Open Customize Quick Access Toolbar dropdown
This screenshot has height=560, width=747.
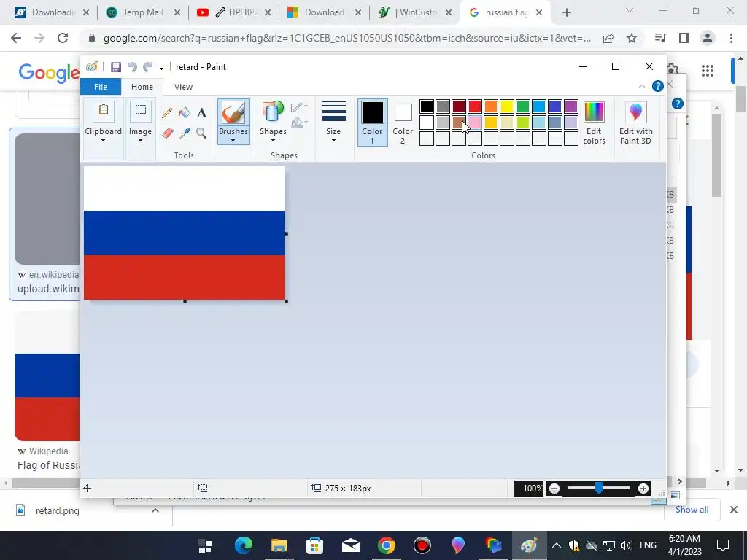pyautogui.click(x=161, y=68)
